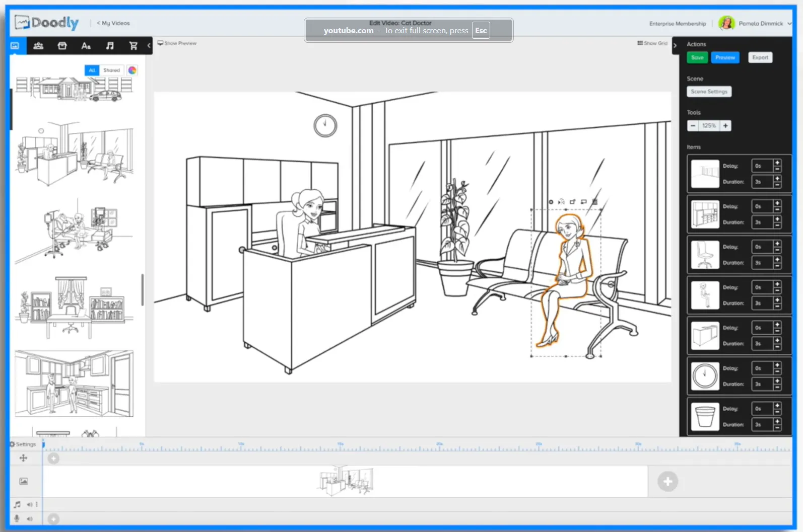
Task: Open the Sounds music-note tab
Action: point(110,46)
